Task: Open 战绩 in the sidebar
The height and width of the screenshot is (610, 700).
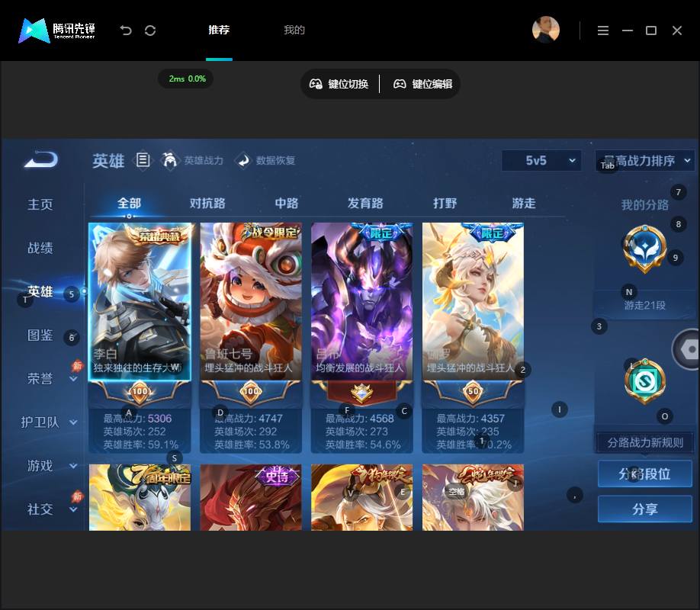Action: point(40,248)
